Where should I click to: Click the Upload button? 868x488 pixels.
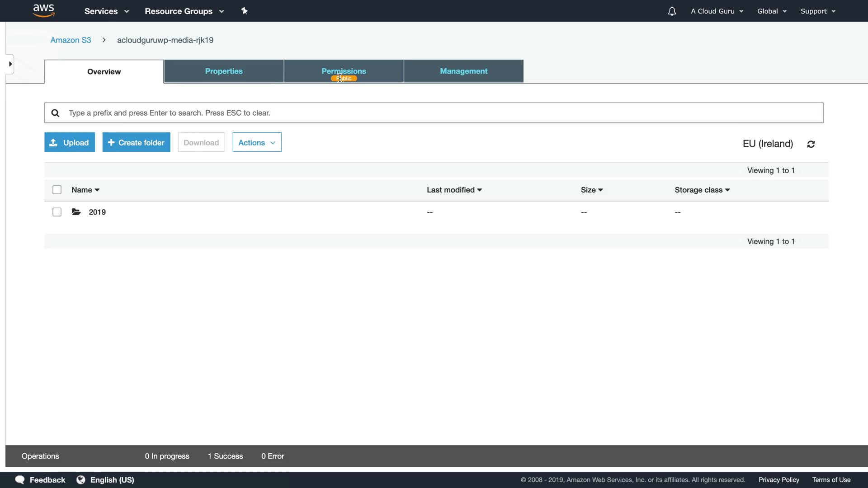click(x=70, y=142)
